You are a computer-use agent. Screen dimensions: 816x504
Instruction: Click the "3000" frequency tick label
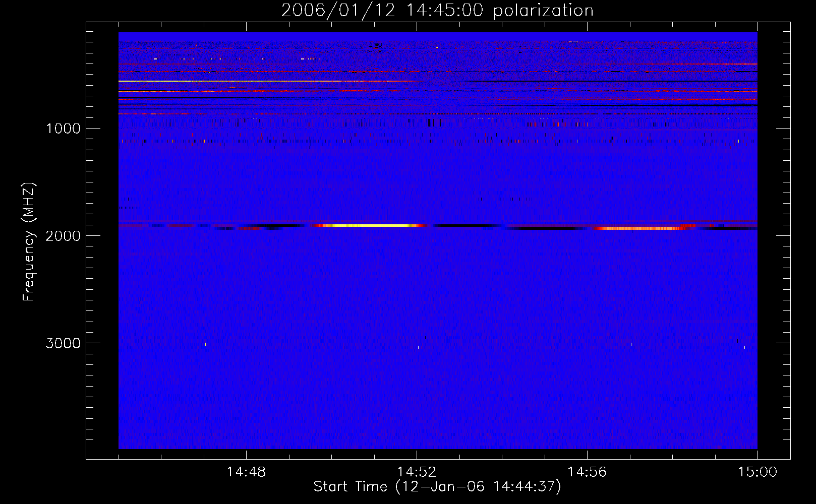pyautogui.click(x=63, y=343)
